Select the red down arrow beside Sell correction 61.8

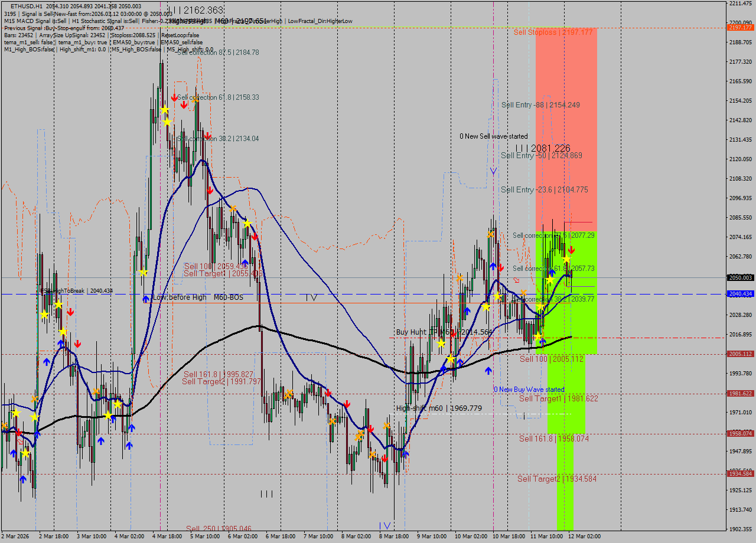[184, 104]
